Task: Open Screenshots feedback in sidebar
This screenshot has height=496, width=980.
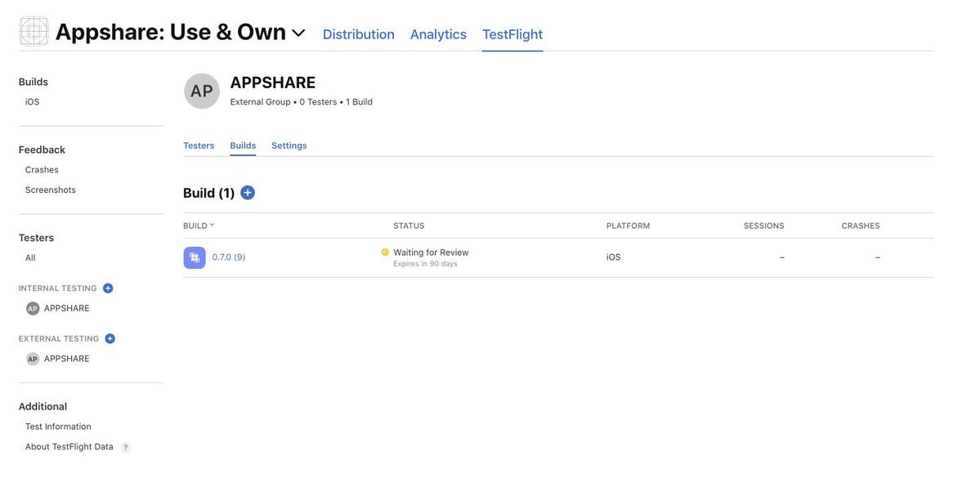Action: point(51,190)
